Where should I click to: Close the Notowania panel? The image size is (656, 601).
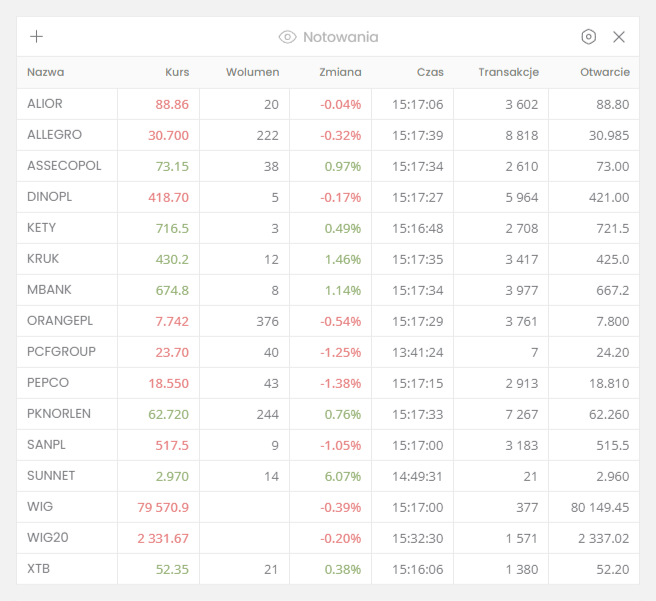click(x=619, y=37)
